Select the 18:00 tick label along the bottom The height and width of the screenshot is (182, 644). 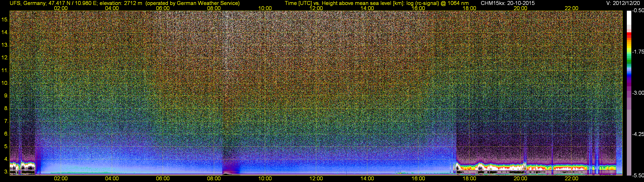[469, 179]
